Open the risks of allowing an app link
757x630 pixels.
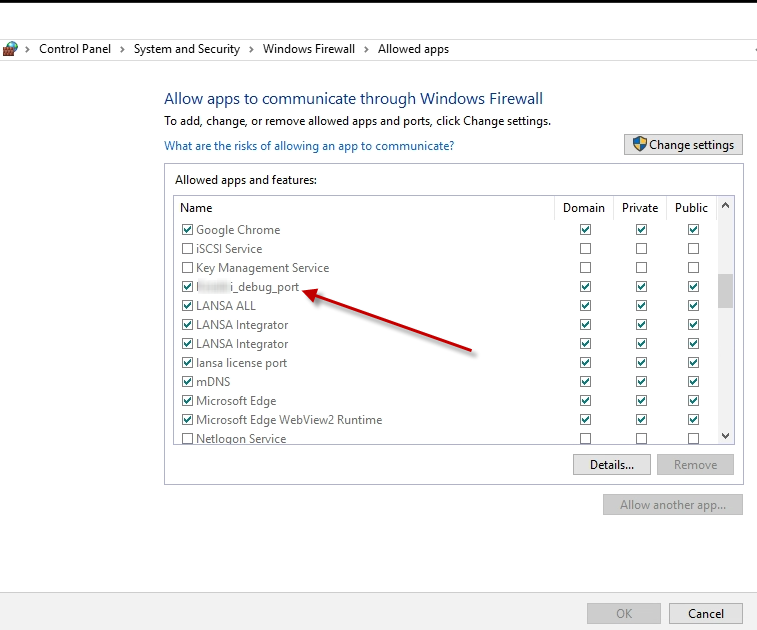point(309,146)
